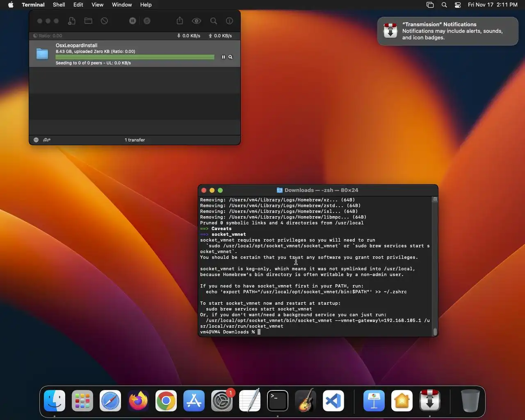
Task: Launch Visual Studio Code from the Dock
Action: click(333, 401)
